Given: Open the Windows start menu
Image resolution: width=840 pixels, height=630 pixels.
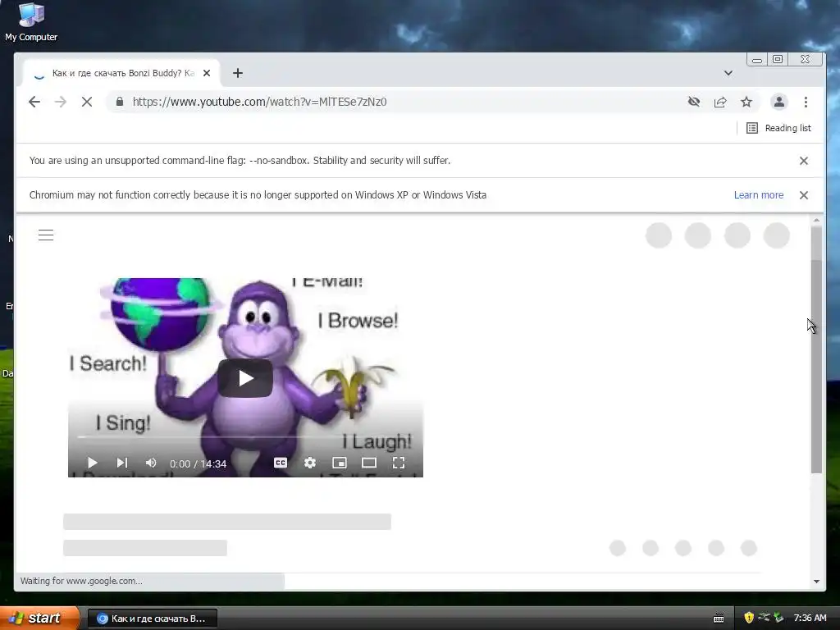Looking at the screenshot, I should 39,619.
